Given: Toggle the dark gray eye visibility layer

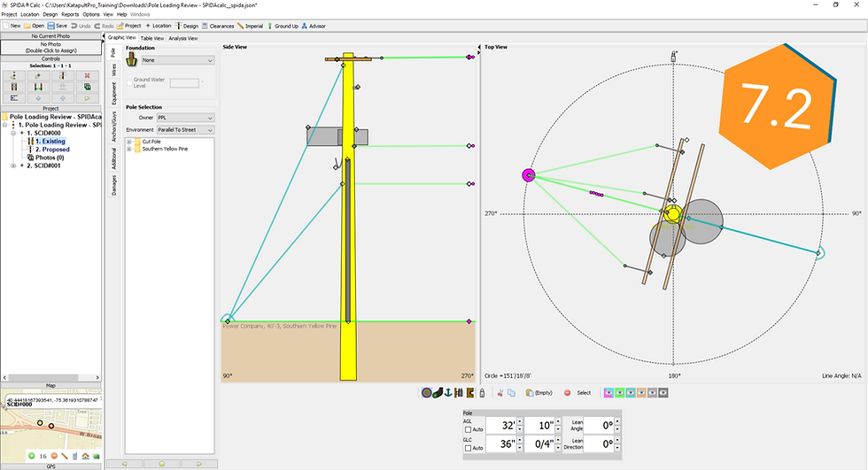Looking at the screenshot, I should click(x=663, y=393).
